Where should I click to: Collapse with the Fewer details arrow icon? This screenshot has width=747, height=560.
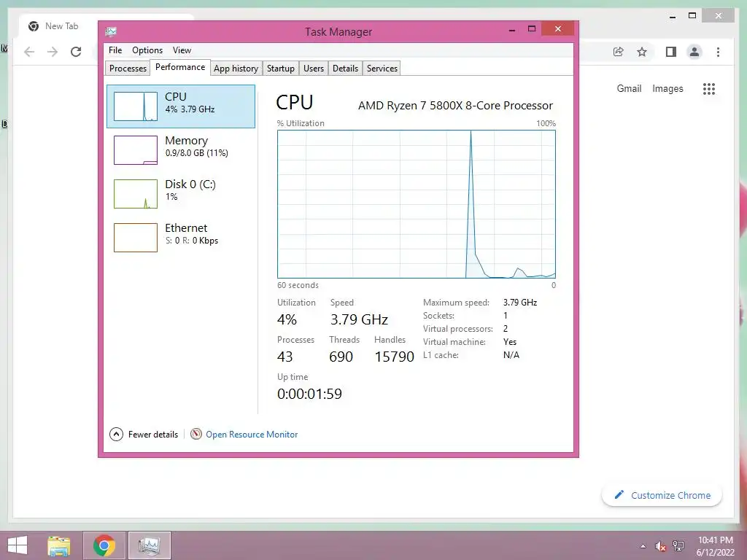(116, 435)
